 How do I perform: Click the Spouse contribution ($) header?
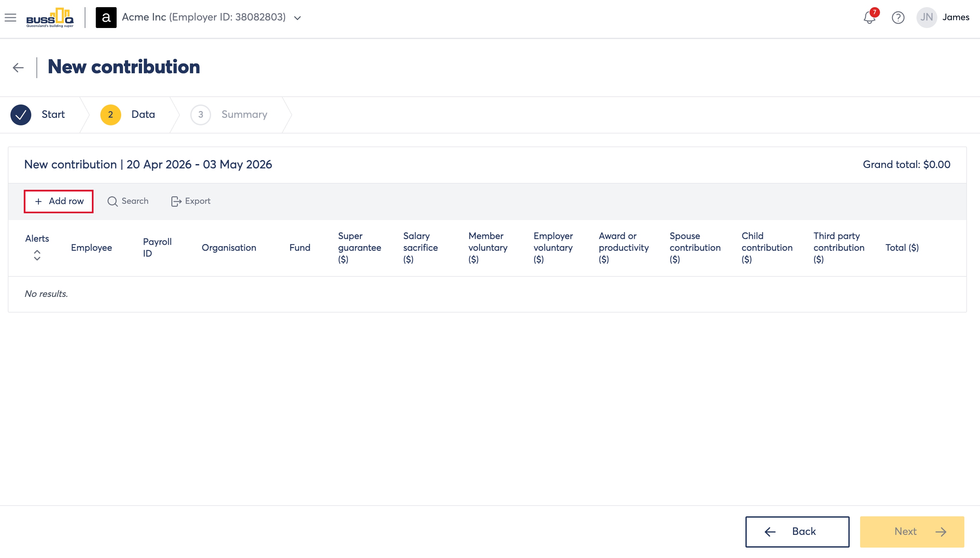point(695,247)
